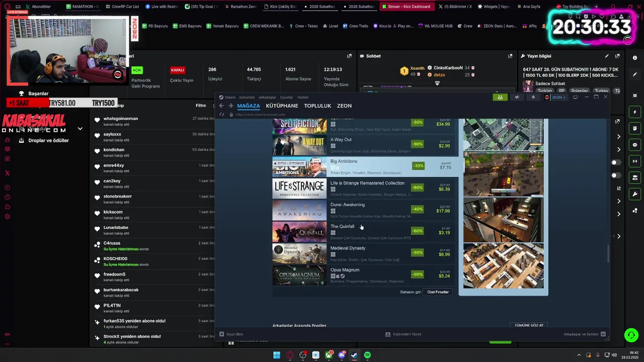Open settings gear in left sidebar
644x362 pixels.
point(7,217)
